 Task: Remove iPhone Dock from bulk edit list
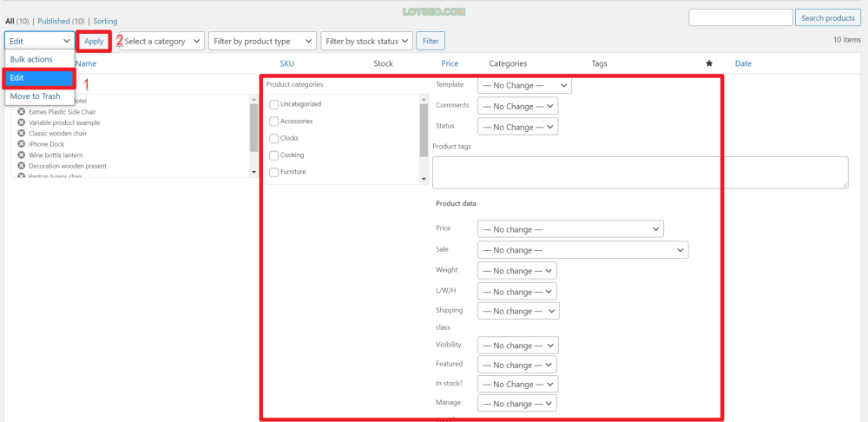(x=22, y=144)
